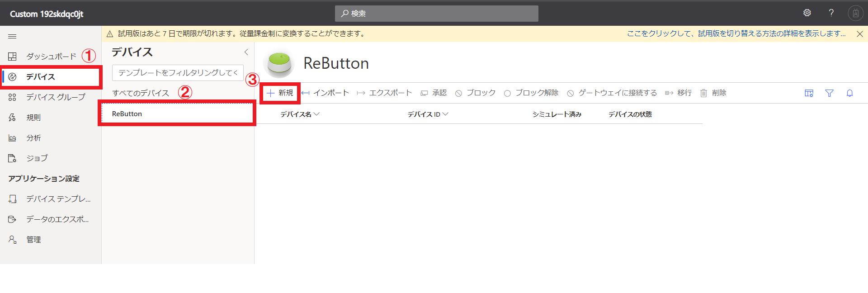Click the template filter input field

pos(178,73)
